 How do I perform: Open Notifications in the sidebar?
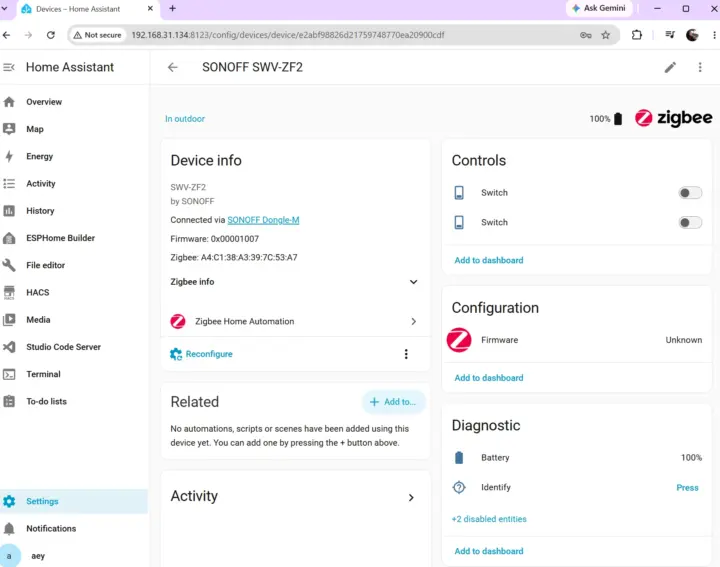tap(74, 528)
